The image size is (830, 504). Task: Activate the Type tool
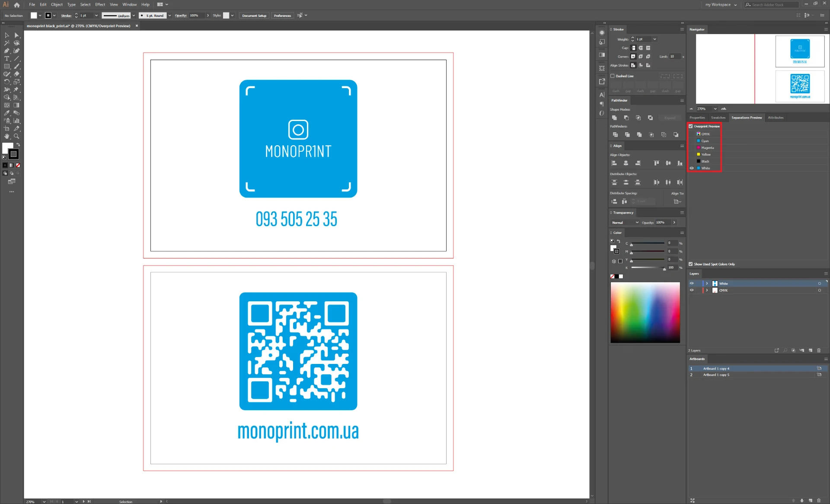[7, 59]
